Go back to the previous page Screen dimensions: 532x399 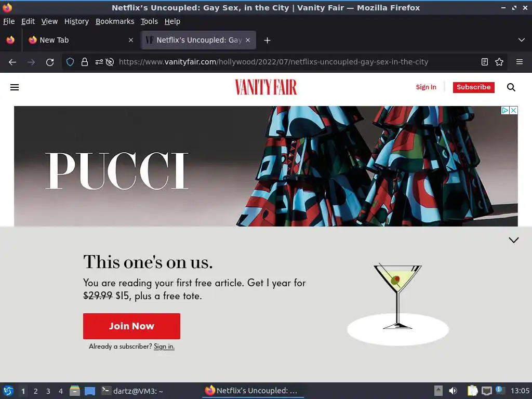[12, 62]
